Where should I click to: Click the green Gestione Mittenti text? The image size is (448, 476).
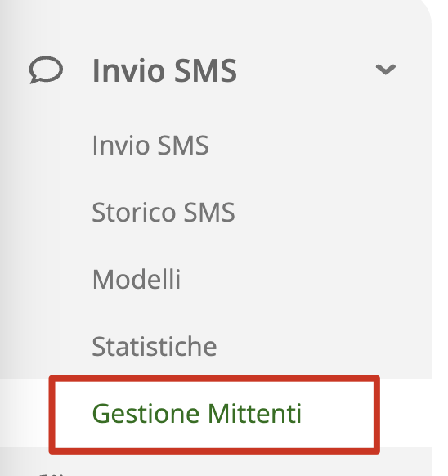pyautogui.click(x=197, y=414)
